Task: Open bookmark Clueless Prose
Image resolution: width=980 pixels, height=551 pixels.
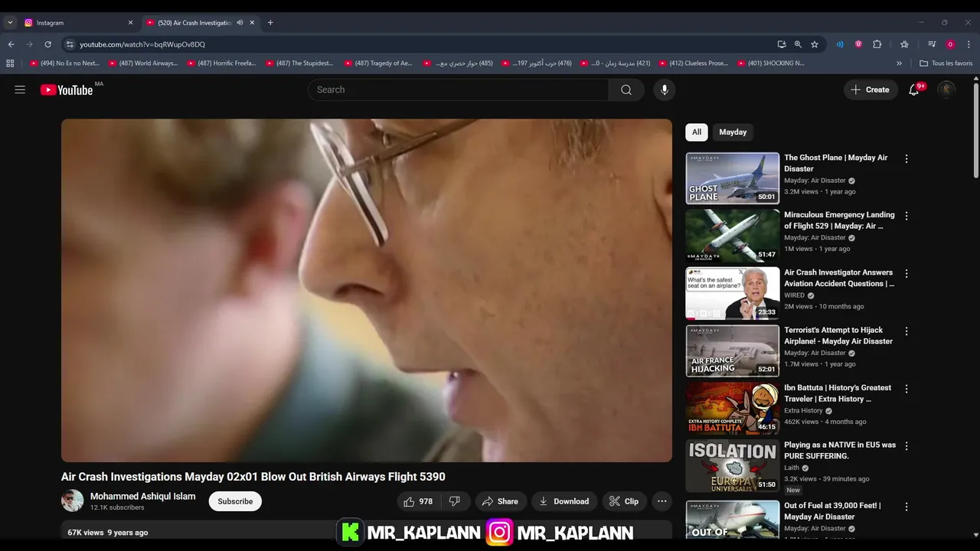Action: point(693,64)
